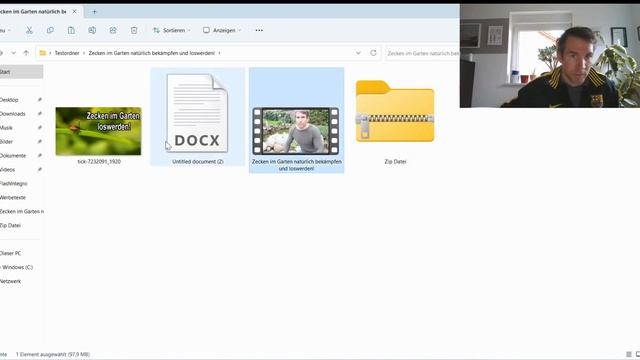This screenshot has width=640, height=360.
Task: Click the pin icon next to Bilder
Action: (x=40, y=141)
